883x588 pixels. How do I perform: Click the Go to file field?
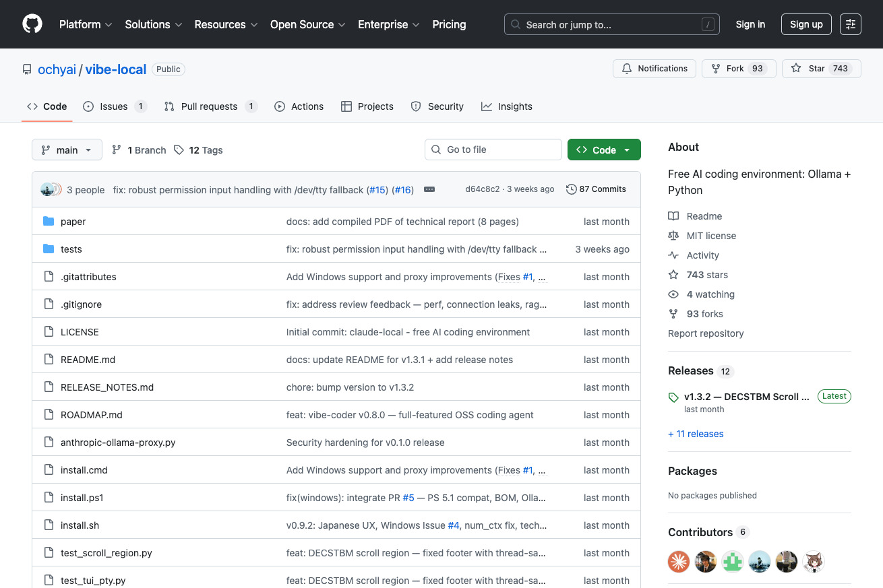pyautogui.click(x=493, y=150)
